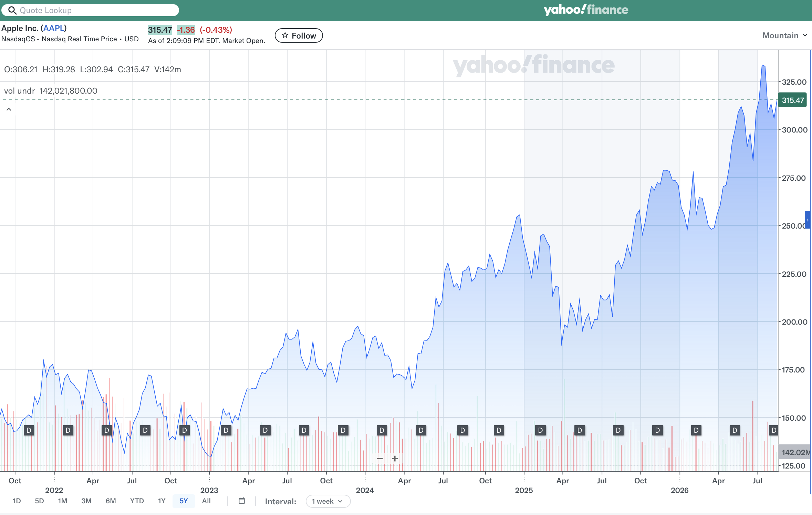Click the November 2024 dividend marker
The height and width of the screenshot is (515, 812).
(x=499, y=430)
